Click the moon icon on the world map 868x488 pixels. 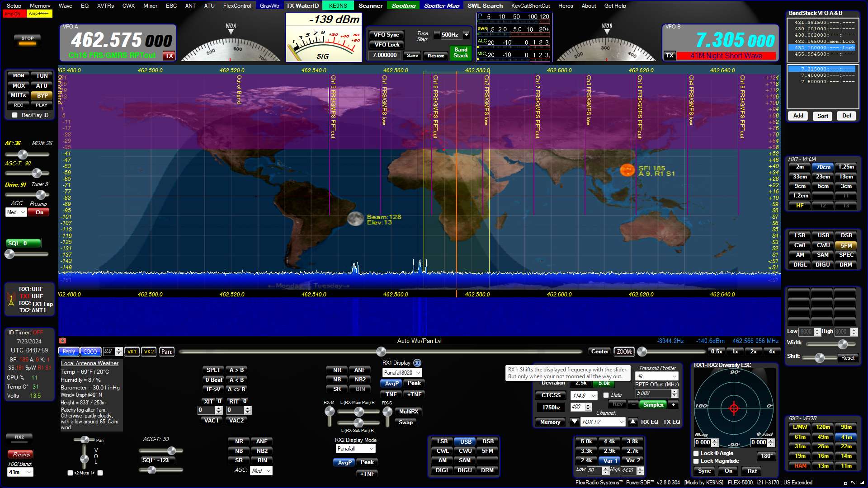tap(355, 219)
